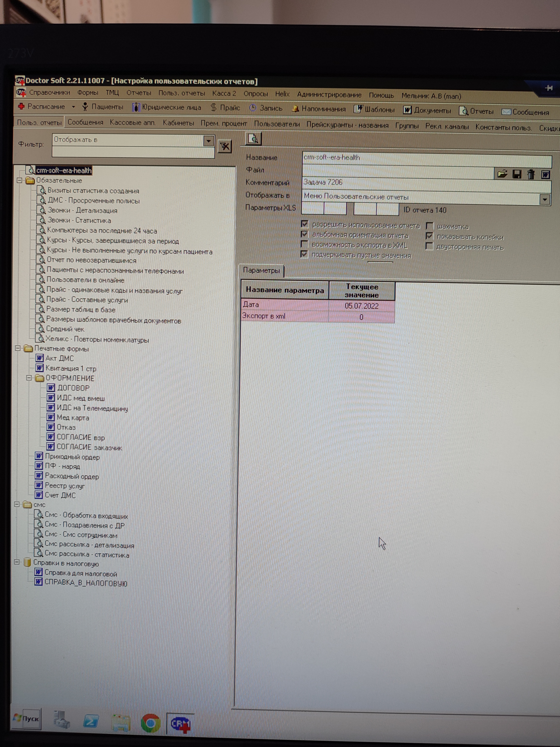The image size is (560, 747).
Task: Click the open file folder icon
Action: click(502, 174)
